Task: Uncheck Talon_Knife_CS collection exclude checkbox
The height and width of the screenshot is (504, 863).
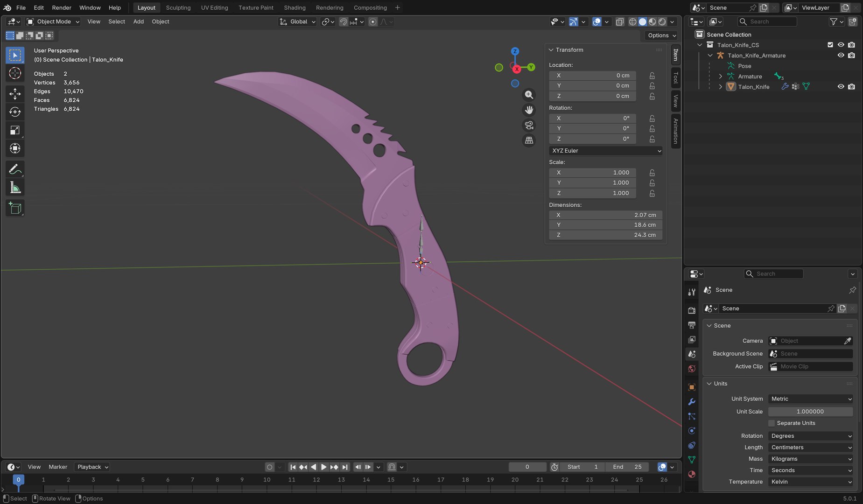Action: 830,45
